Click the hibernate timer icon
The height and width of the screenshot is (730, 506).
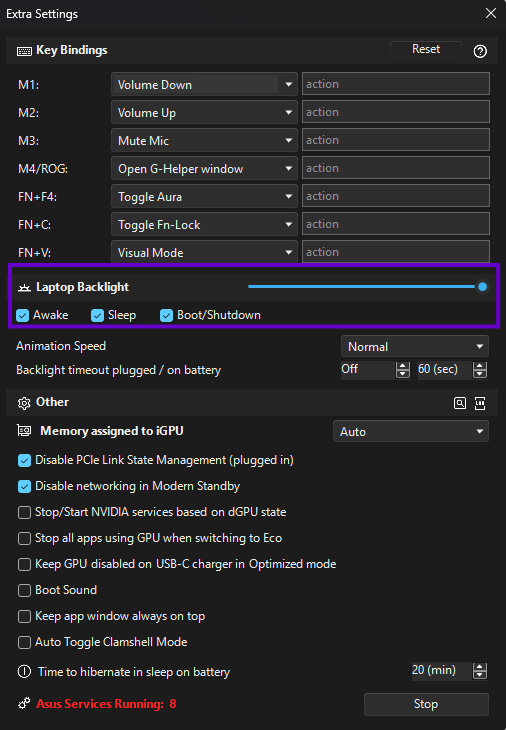[x=24, y=671]
